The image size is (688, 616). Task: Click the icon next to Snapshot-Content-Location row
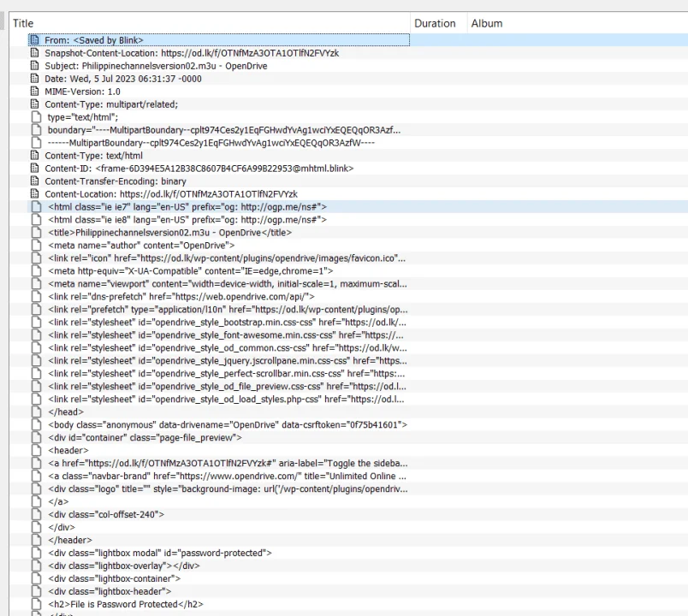point(35,53)
